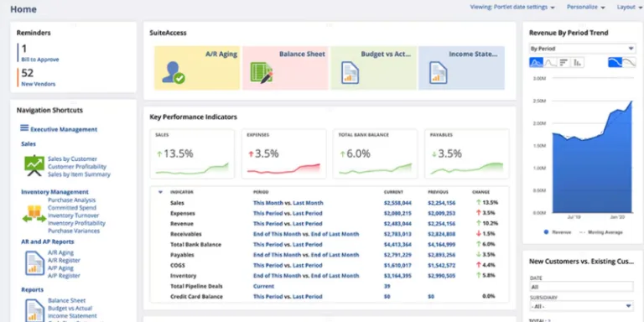Viewport: 644px width, 322px height.
Task: Open Purchase Variances shortcut
Action: pyautogui.click(x=74, y=231)
